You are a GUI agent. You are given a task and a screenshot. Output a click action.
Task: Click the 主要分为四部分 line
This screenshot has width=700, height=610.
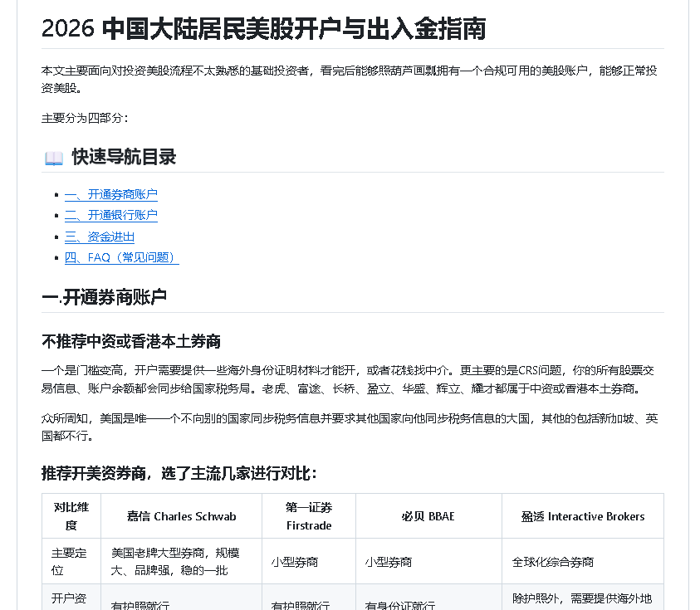[x=85, y=118]
